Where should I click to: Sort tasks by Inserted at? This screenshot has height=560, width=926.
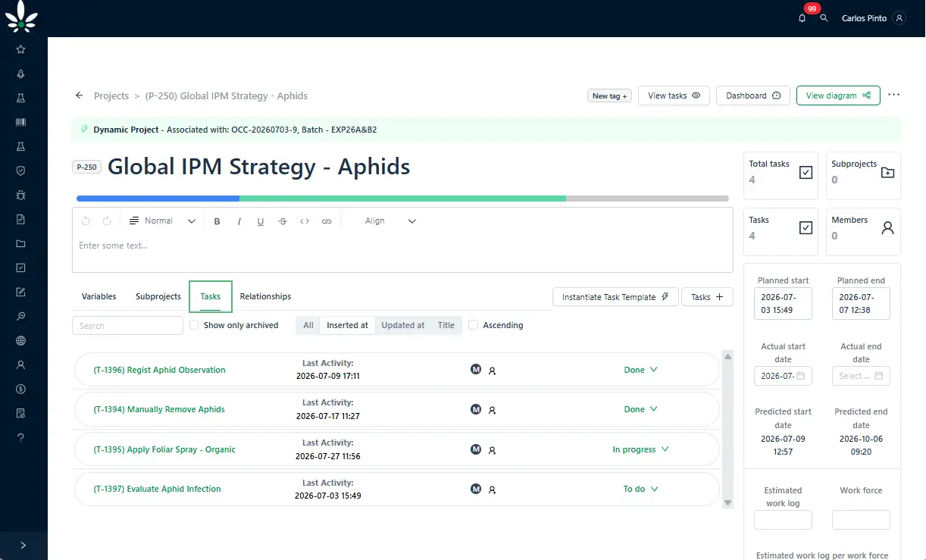(347, 325)
